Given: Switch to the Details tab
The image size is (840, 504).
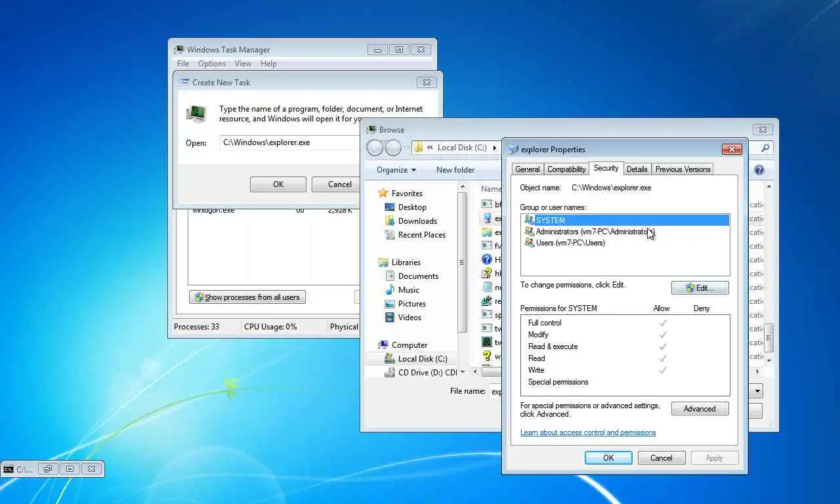Looking at the screenshot, I should pos(637,169).
